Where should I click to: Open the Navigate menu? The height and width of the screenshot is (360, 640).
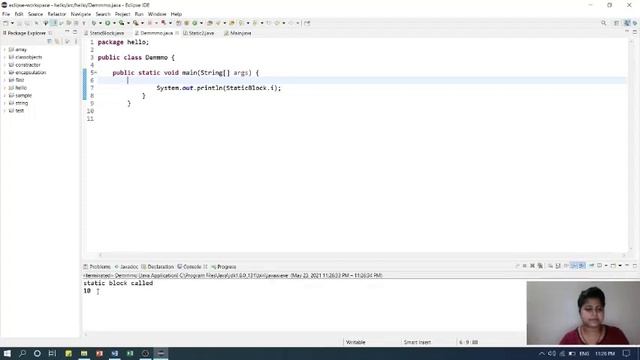(x=81, y=14)
